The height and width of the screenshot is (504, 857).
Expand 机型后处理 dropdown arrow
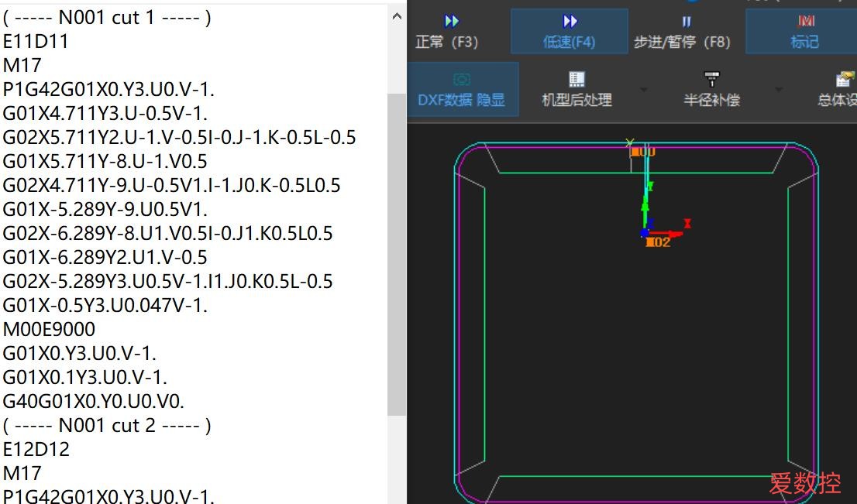tap(643, 89)
